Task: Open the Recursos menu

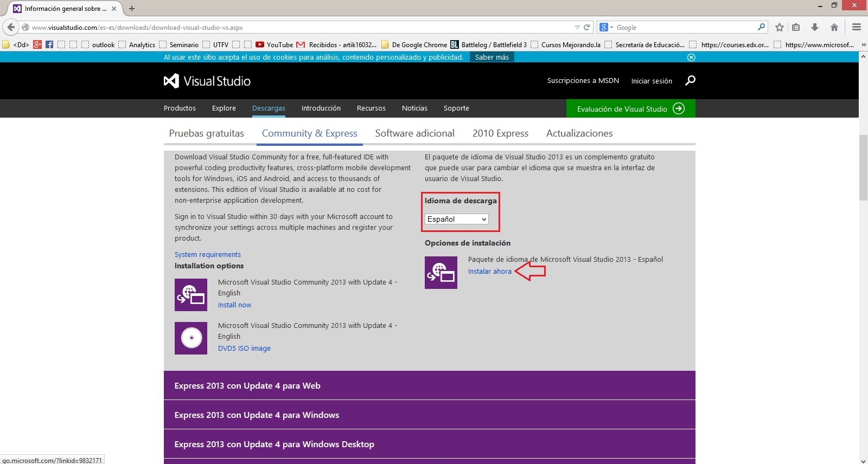Action: (x=371, y=108)
